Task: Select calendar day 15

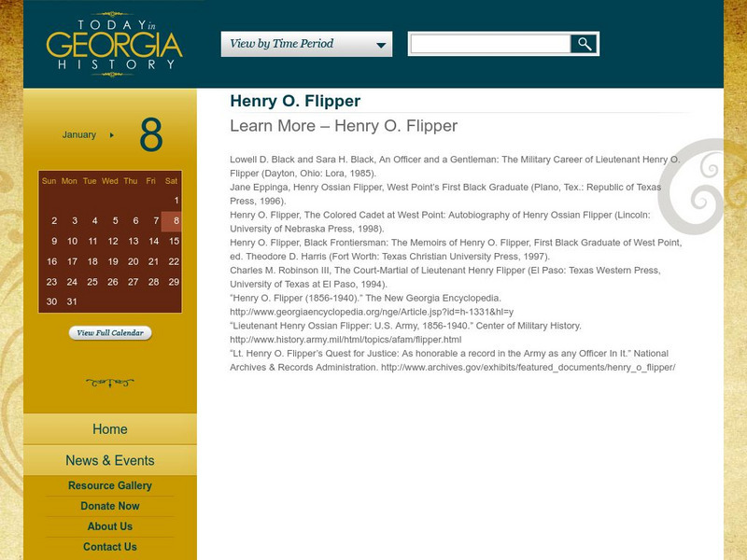Action: pos(175,242)
